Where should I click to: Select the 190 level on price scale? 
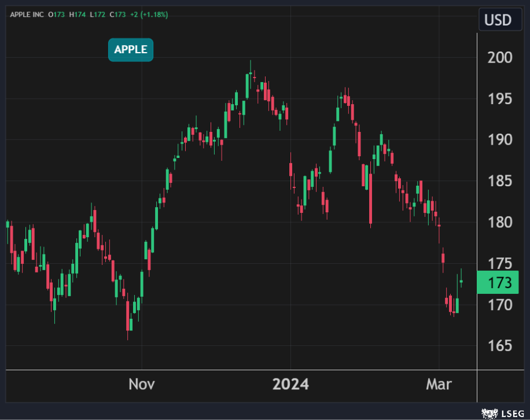pyautogui.click(x=500, y=140)
